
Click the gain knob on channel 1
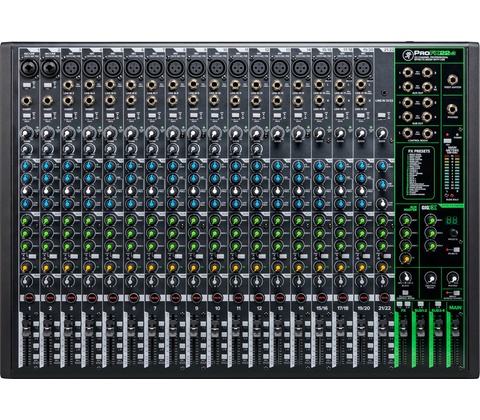coord(27,134)
